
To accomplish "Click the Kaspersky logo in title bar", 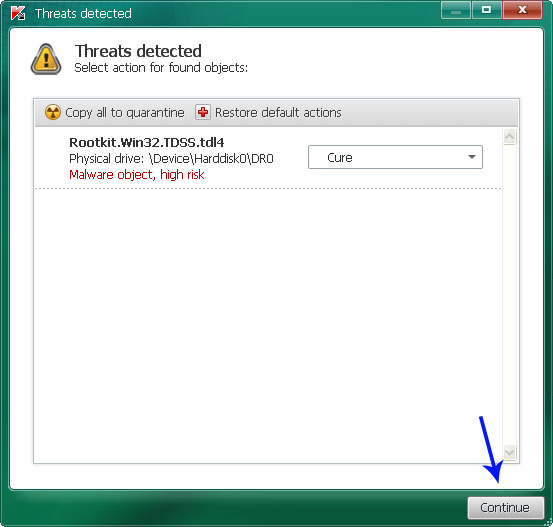I will [x=18, y=13].
